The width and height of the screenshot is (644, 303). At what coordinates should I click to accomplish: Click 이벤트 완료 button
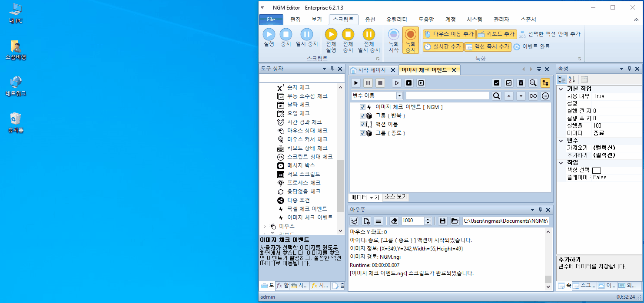pyautogui.click(x=531, y=47)
